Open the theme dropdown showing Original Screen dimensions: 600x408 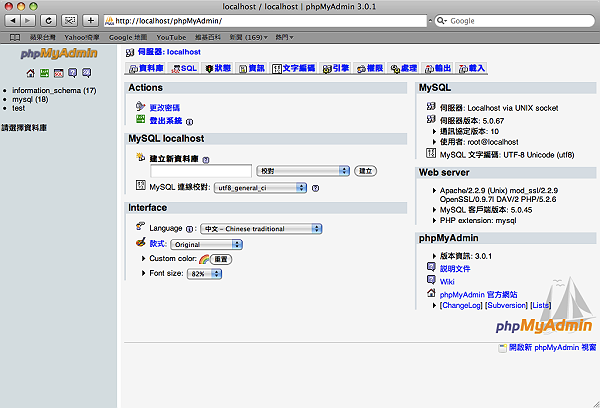[206, 244]
